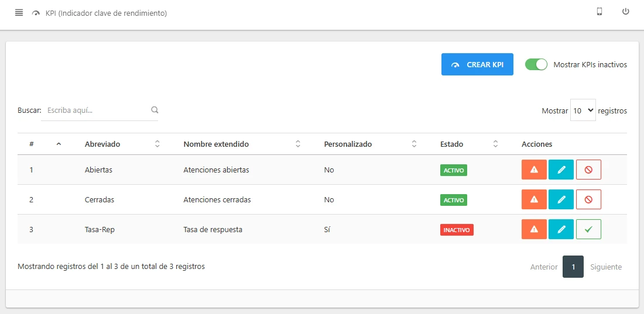Click orange warning button for Abiertas row
This screenshot has height=314, width=644.
[x=534, y=170]
